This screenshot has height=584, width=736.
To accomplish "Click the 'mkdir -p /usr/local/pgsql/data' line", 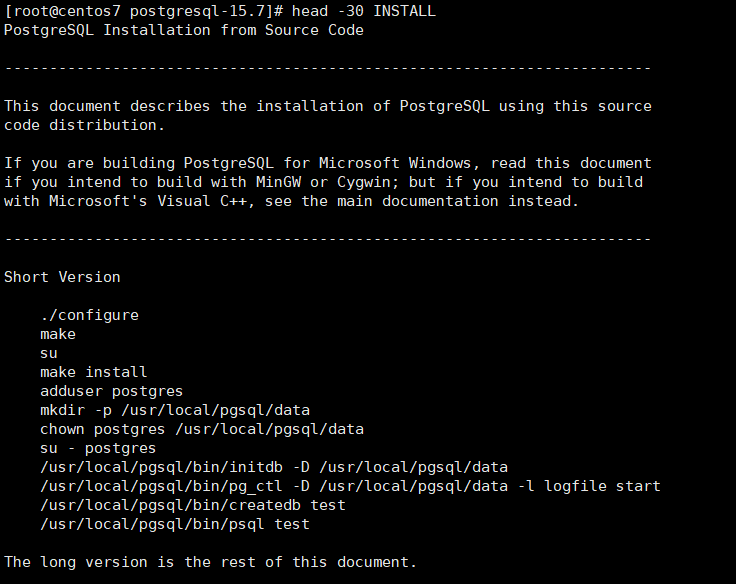I will click(x=175, y=410).
